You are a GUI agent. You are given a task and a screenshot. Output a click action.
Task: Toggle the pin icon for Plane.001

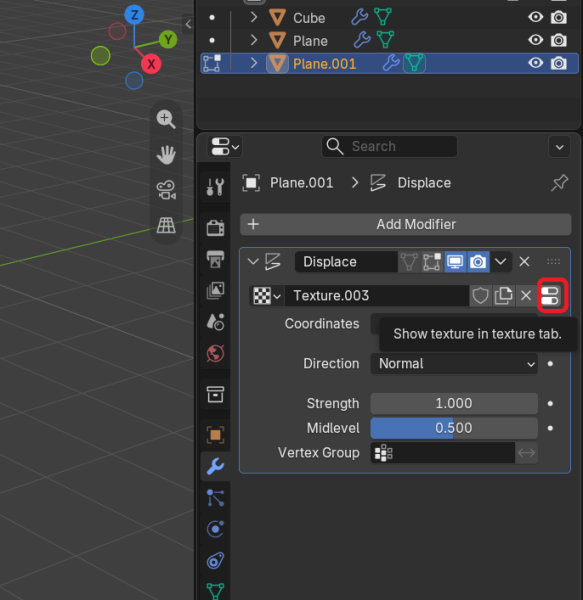pos(559,183)
